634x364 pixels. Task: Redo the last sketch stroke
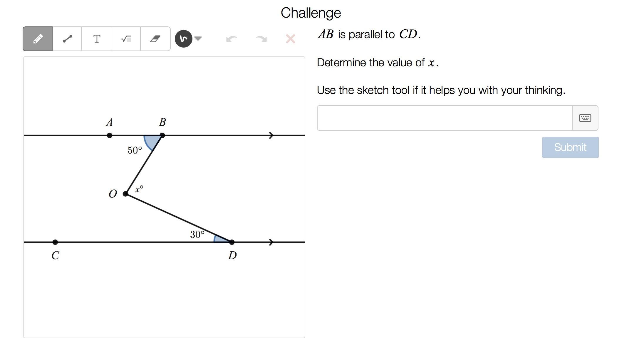tap(261, 39)
